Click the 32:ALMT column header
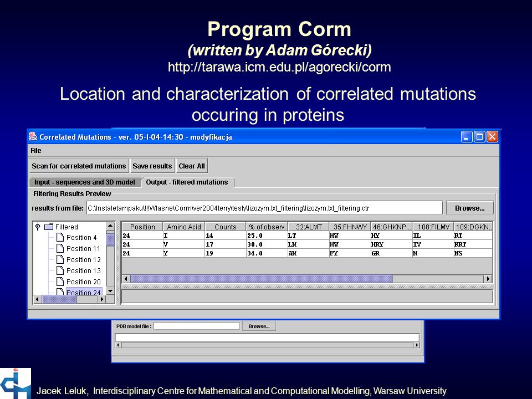The height and width of the screenshot is (399, 532). (x=309, y=227)
